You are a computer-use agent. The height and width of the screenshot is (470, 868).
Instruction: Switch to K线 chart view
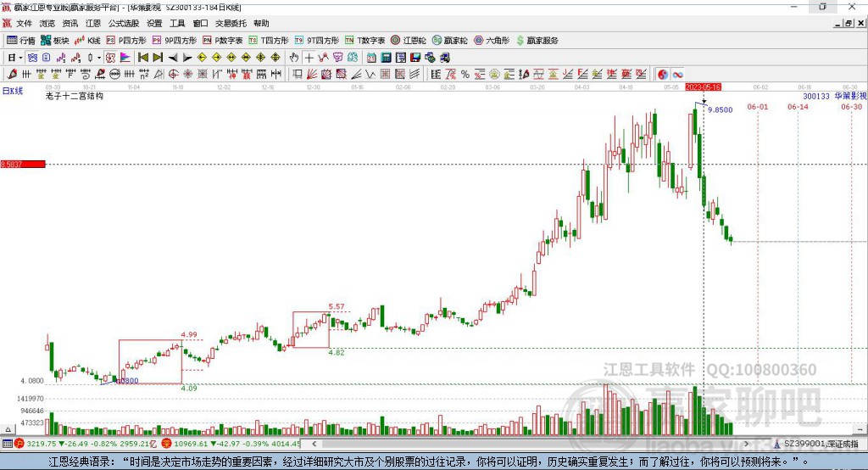click(x=87, y=41)
